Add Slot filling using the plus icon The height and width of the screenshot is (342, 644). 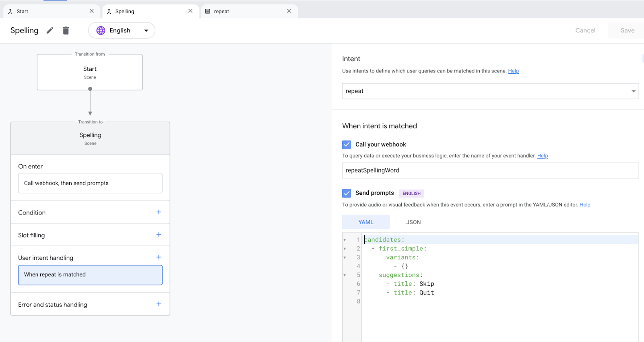click(x=159, y=235)
